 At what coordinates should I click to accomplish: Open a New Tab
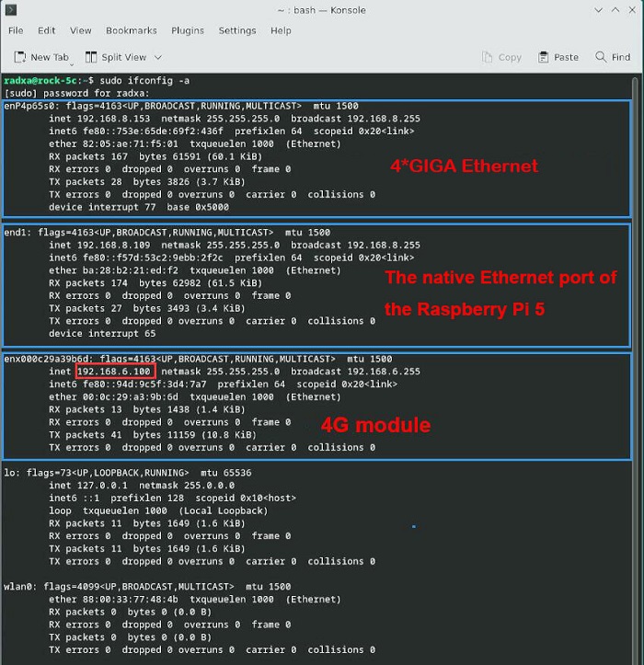click(40, 57)
